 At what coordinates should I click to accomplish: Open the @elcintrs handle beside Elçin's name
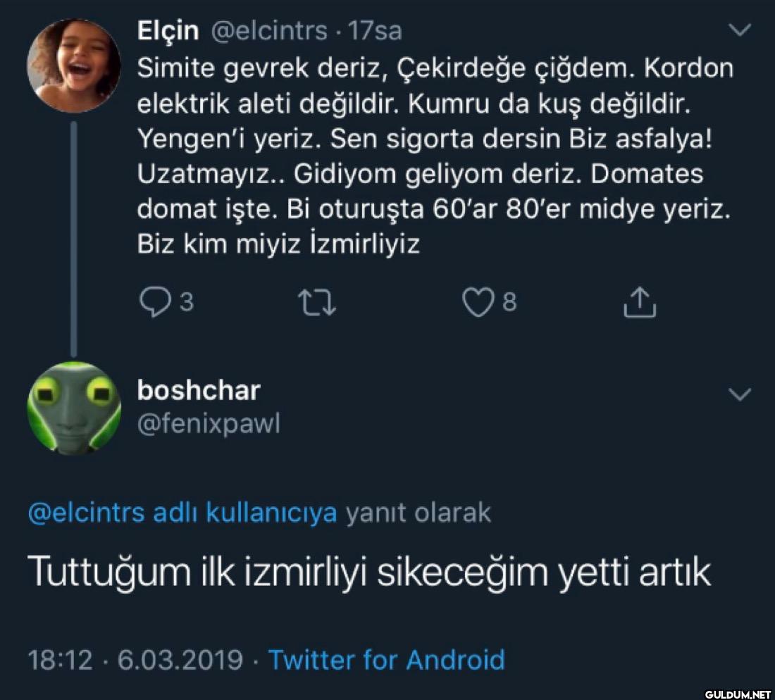pos(269,30)
